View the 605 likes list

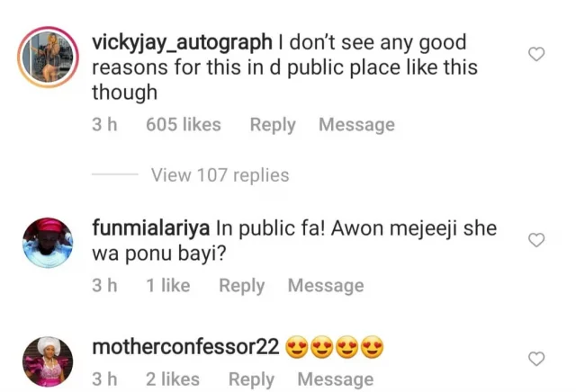tap(184, 125)
